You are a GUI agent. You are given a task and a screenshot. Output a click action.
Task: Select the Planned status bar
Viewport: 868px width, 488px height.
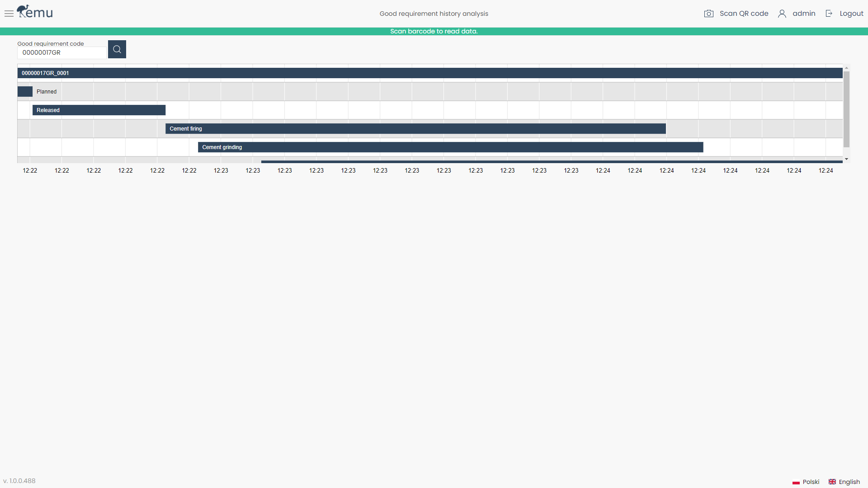25,91
